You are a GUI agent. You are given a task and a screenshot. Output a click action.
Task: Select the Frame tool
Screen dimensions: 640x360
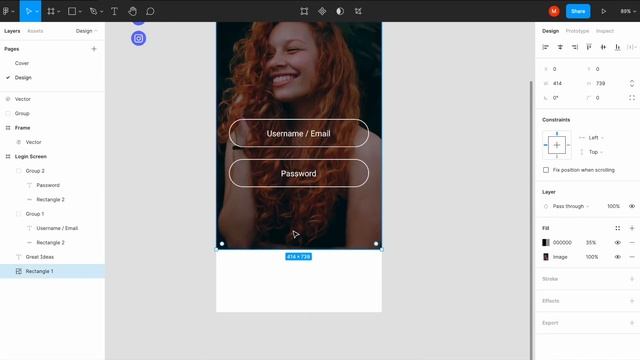click(51, 11)
